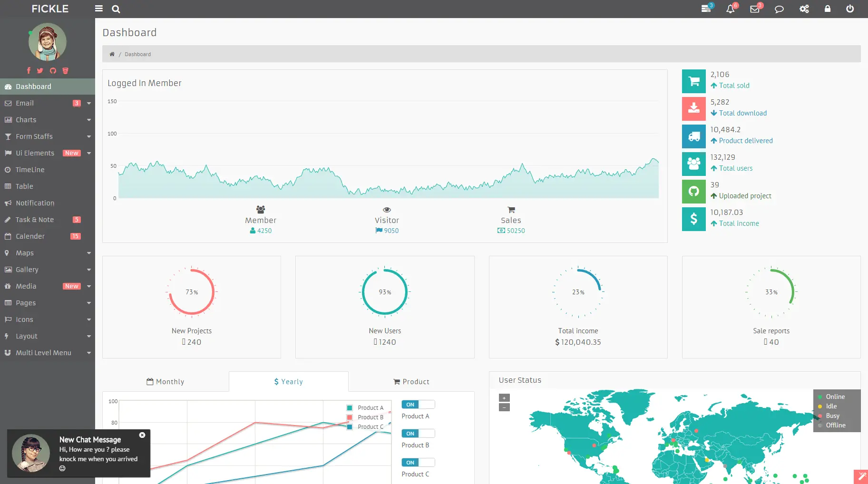Click the FICKLE logo
Screen dimensions: 868x484
pos(50,9)
